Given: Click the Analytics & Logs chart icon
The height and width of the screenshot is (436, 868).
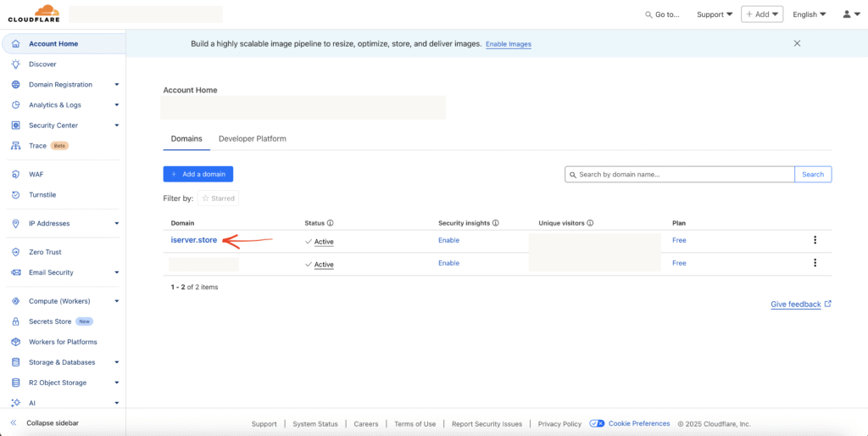Looking at the screenshot, I should (x=16, y=104).
